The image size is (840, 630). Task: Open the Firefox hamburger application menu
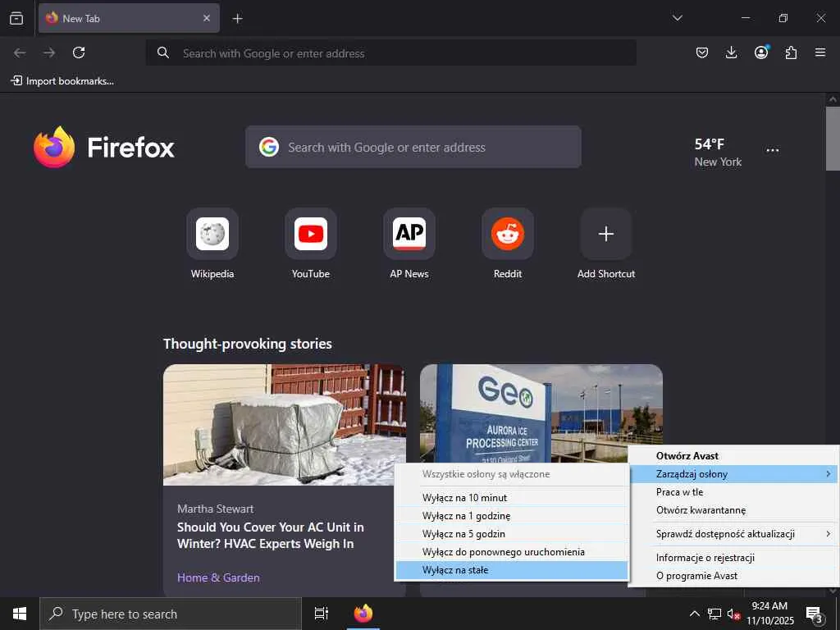820,52
